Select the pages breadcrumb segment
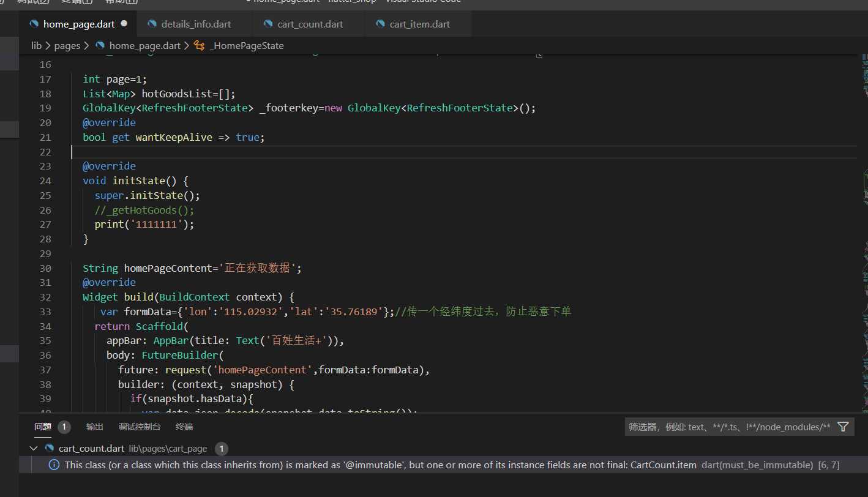This screenshot has width=868, height=497. click(x=67, y=45)
